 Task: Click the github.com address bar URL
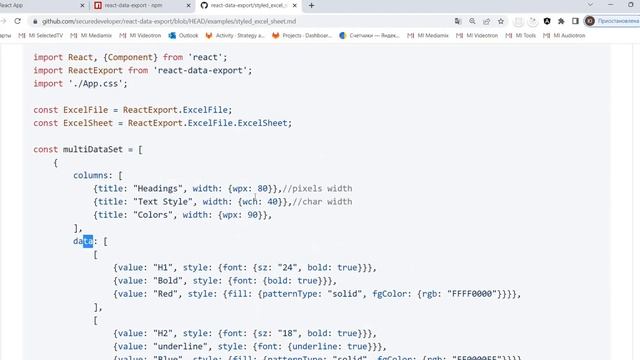point(169,21)
